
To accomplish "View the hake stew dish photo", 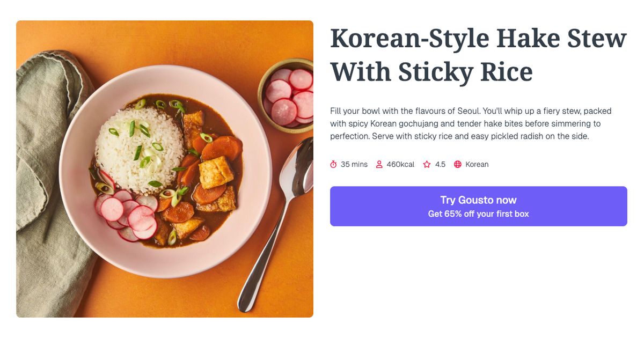I will (164, 170).
